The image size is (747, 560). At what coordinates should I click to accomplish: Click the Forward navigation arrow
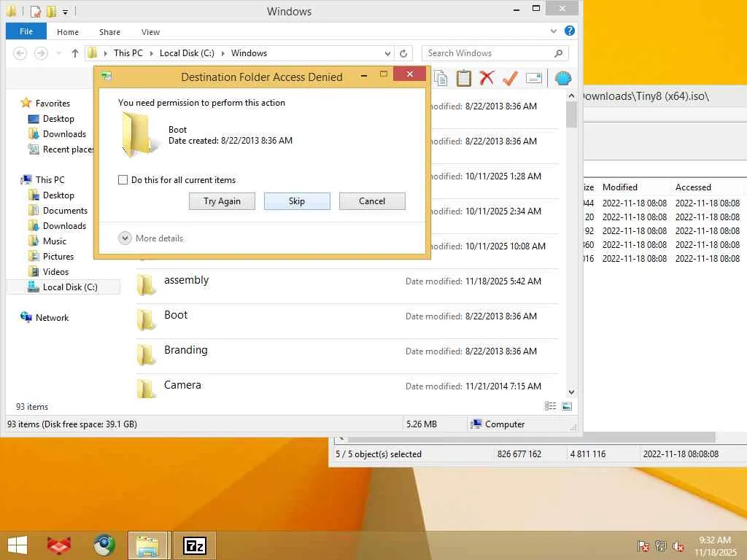pyautogui.click(x=41, y=53)
